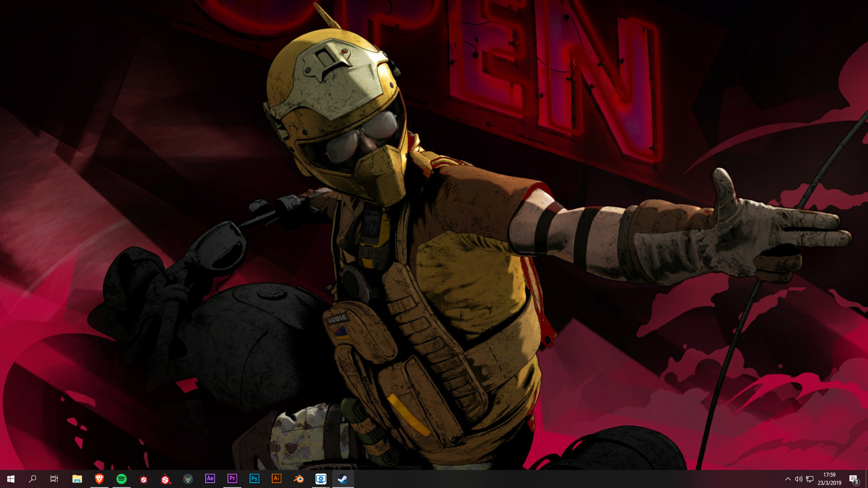Open network status in the system tray
Viewport: 868px width, 488px height.
click(x=810, y=479)
